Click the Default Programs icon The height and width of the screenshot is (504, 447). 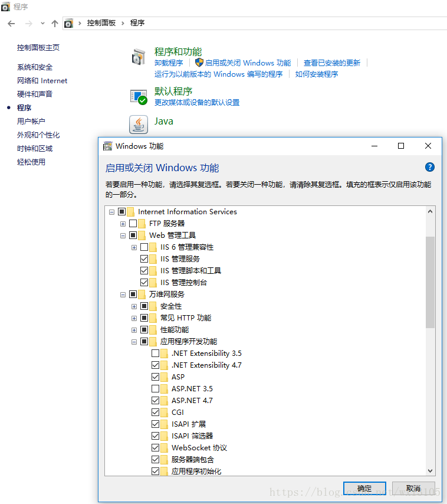point(139,97)
